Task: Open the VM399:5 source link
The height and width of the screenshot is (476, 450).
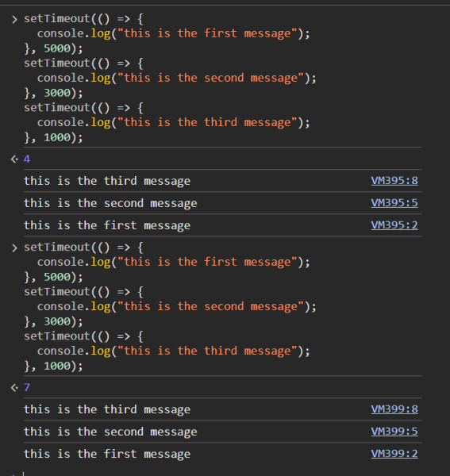Action: (x=394, y=432)
